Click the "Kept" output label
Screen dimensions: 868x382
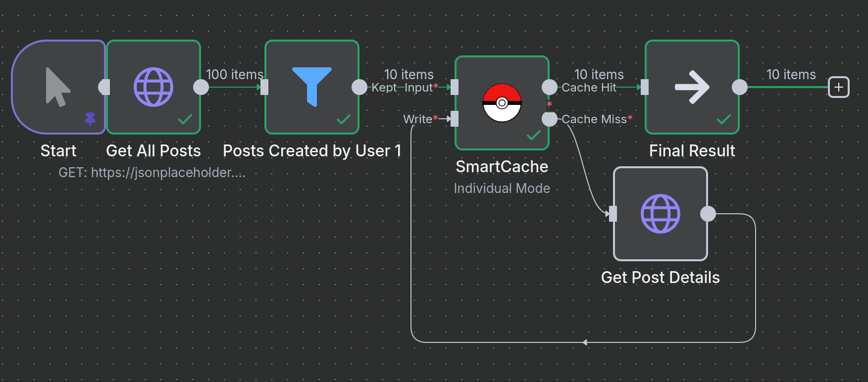[x=384, y=88]
